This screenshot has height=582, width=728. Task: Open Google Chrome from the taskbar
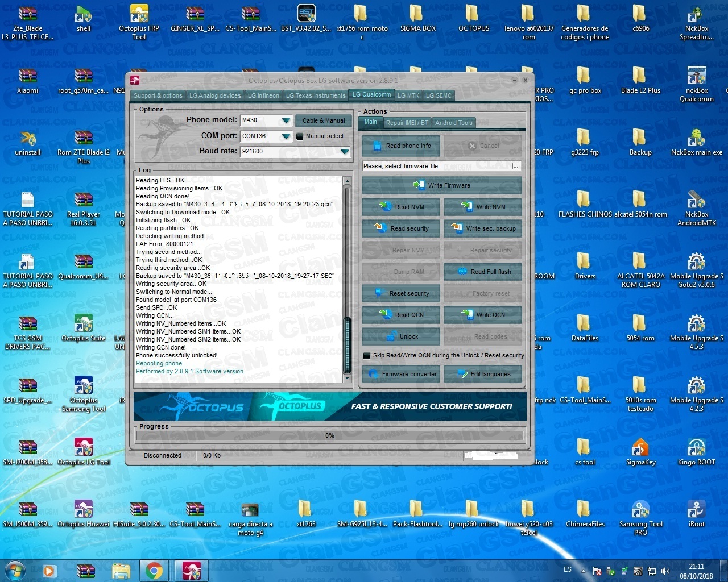point(154,571)
